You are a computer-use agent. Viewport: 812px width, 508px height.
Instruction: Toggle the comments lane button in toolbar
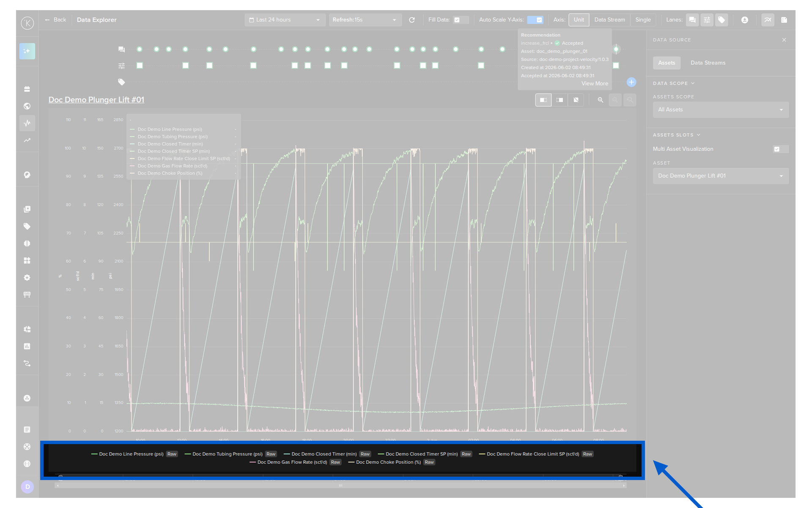point(692,20)
